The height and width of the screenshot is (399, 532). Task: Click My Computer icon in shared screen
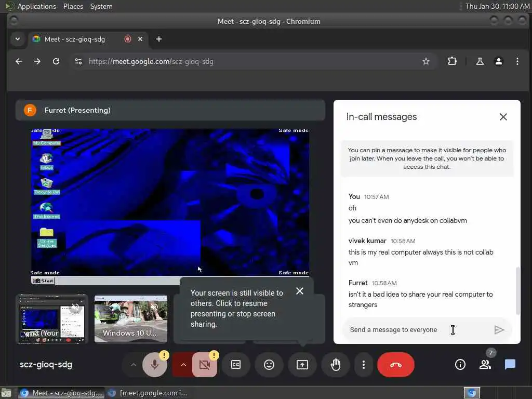click(x=46, y=137)
